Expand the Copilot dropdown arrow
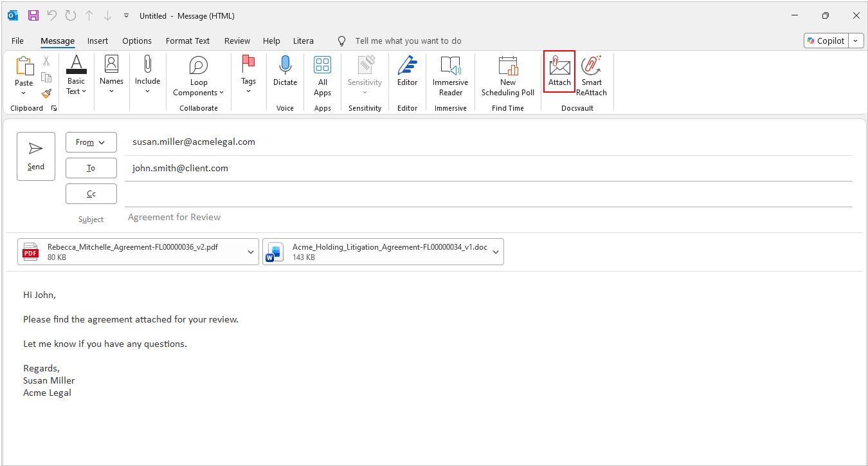 [856, 41]
